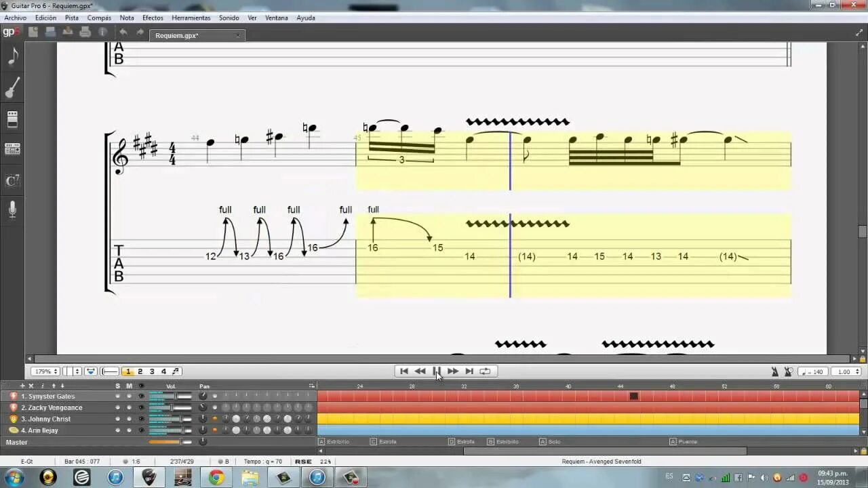Enable the count-in metronome icon
This screenshot has height=488, width=868.
click(x=789, y=371)
